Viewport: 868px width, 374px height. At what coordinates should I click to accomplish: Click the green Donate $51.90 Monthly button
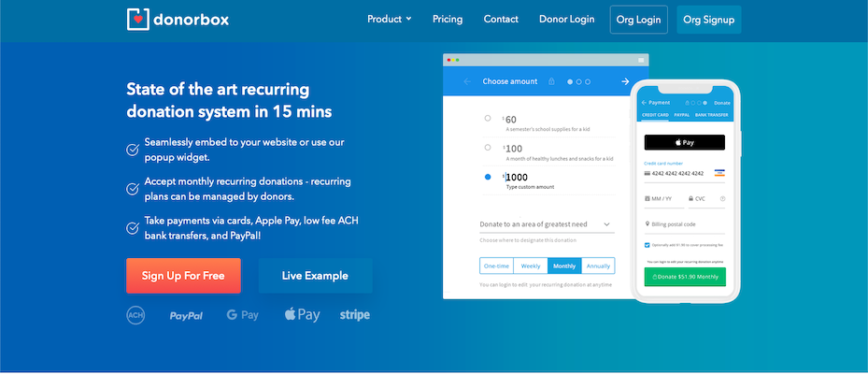point(685,277)
